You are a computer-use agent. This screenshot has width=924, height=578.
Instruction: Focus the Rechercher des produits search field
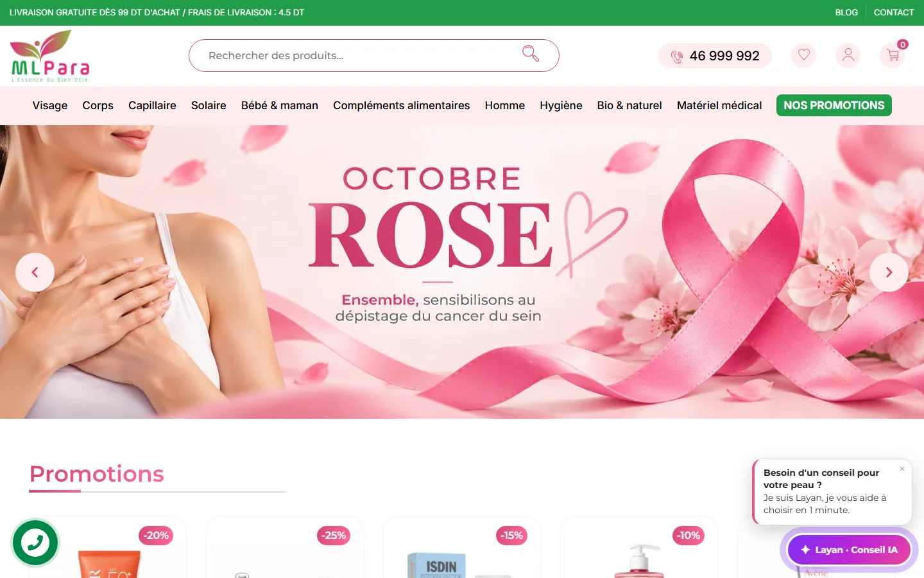click(x=374, y=55)
